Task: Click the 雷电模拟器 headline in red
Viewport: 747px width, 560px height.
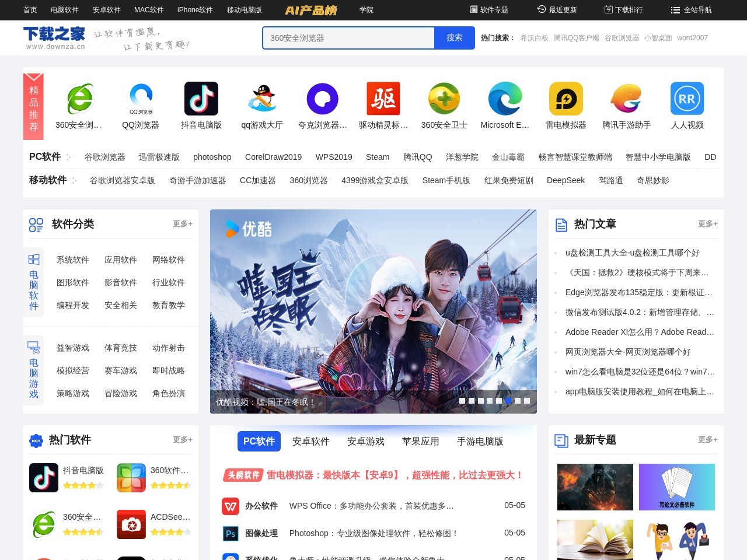Action: 395,475
